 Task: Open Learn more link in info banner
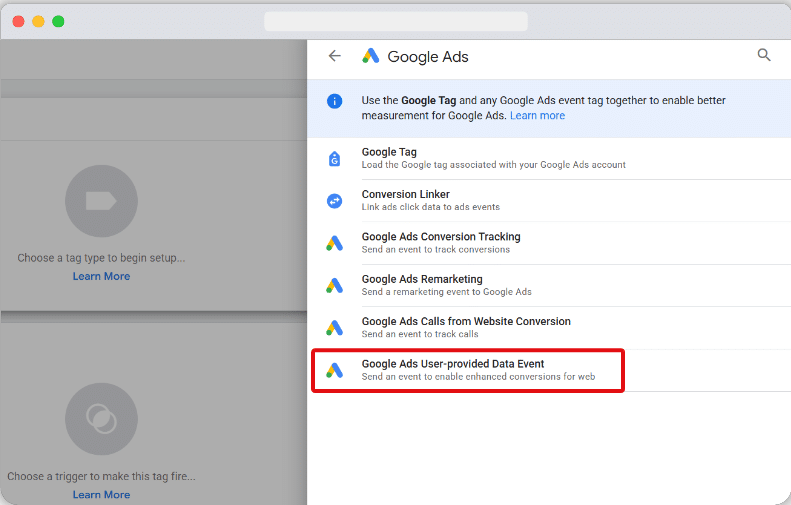[x=537, y=116]
